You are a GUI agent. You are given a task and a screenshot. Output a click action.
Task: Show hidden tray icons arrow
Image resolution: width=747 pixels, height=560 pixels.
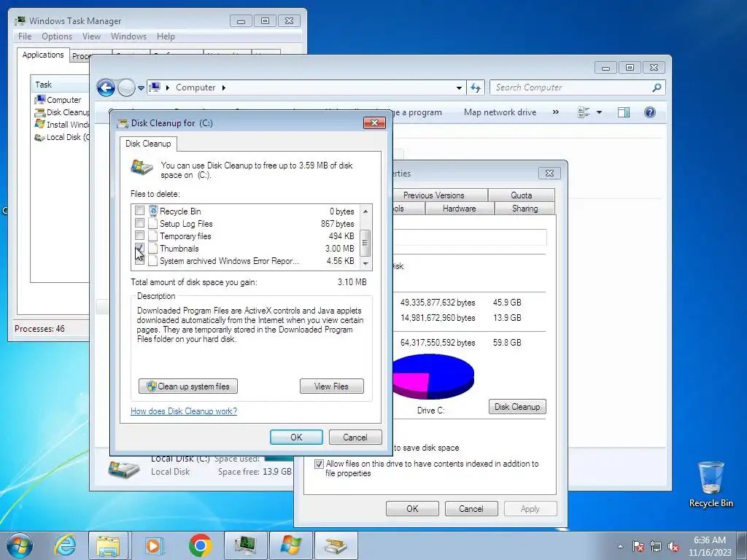tap(620, 546)
